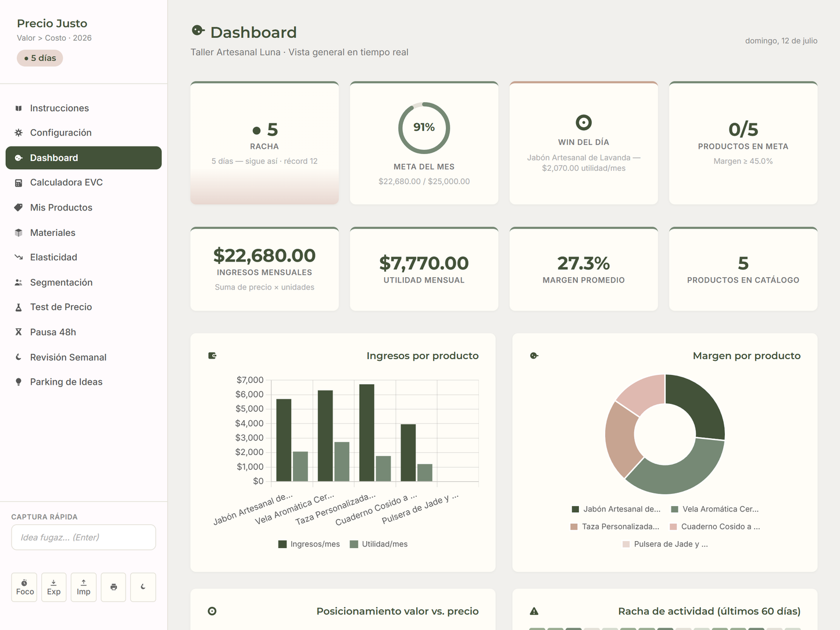
Task: Click the 5 días streak badge
Action: click(40, 58)
